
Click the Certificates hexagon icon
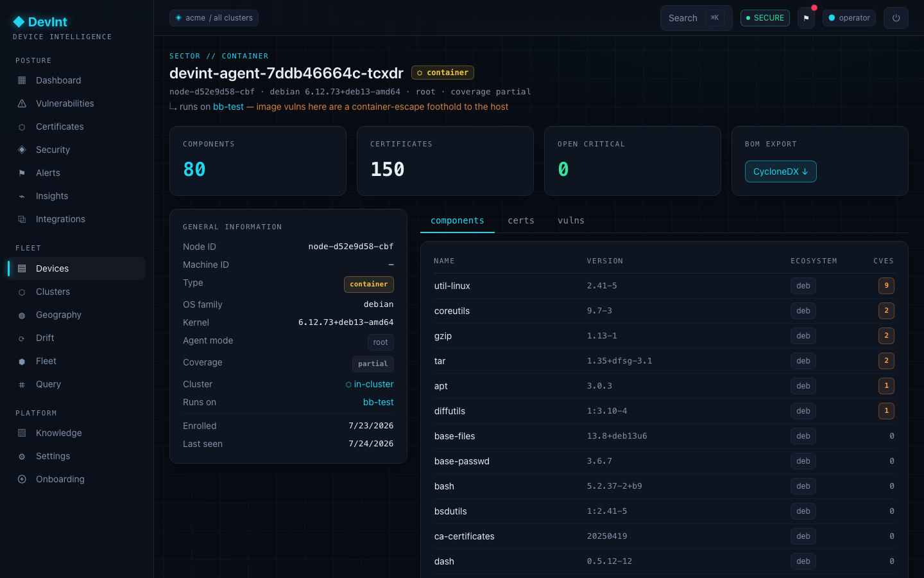click(22, 127)
